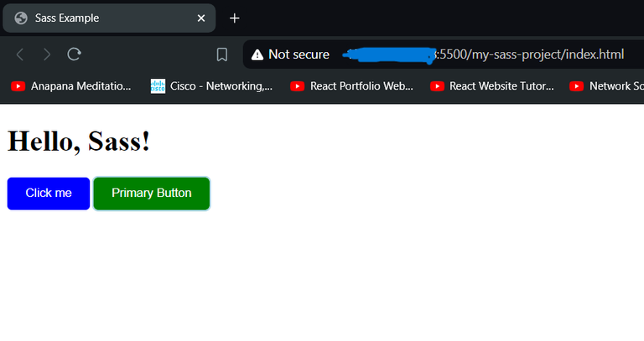Click the browser forward arrow

coord(47,54)
